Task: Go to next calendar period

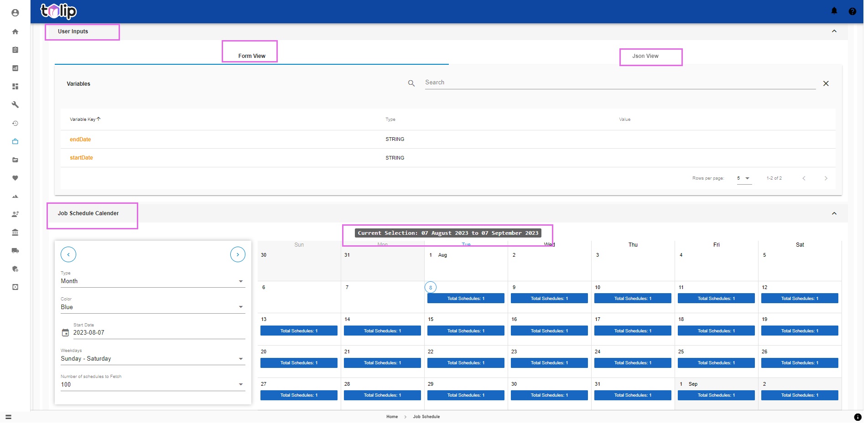Action: 238,254
